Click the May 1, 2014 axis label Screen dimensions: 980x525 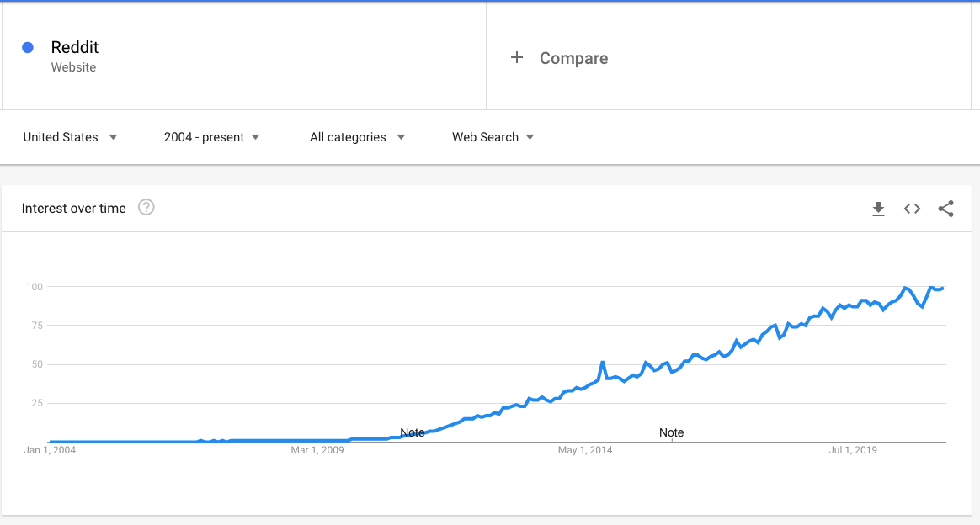[x=585, y=450]
